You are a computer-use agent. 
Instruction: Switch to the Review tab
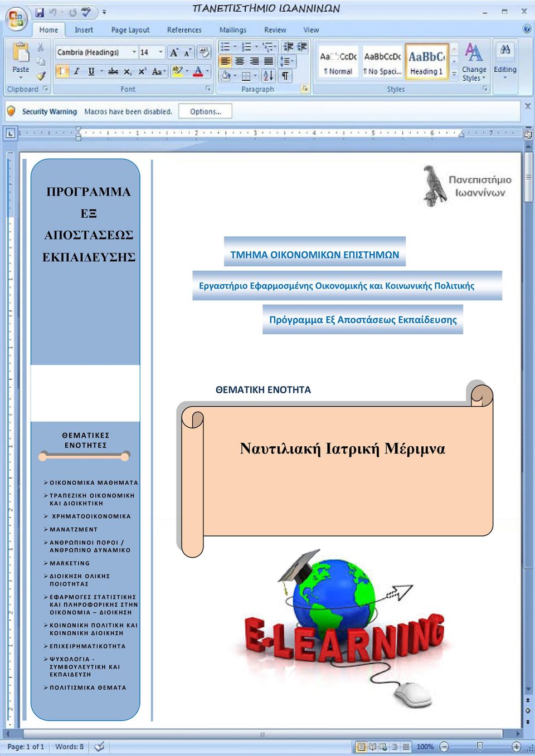coord(275,30)
